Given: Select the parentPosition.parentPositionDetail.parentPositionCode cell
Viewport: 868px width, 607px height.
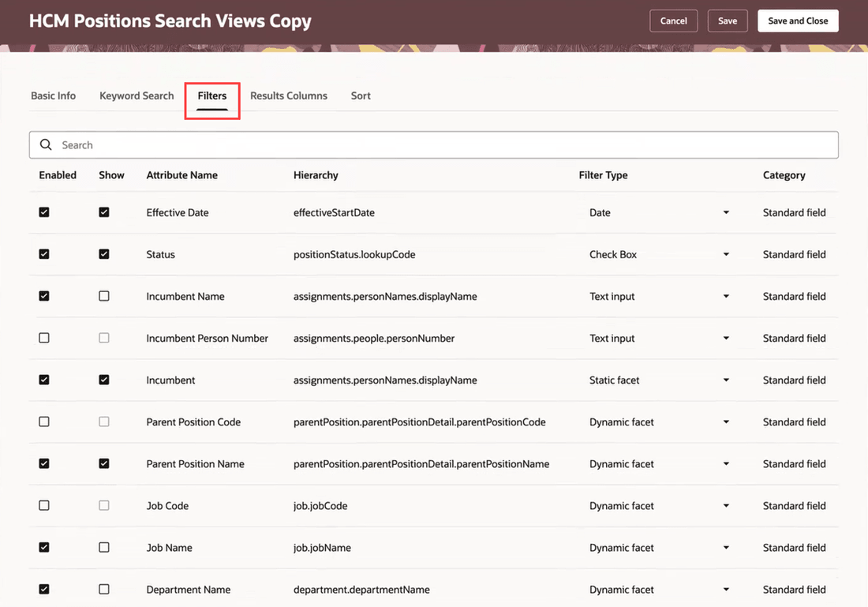Looking at the screenshot, I should tap(419, 422).
